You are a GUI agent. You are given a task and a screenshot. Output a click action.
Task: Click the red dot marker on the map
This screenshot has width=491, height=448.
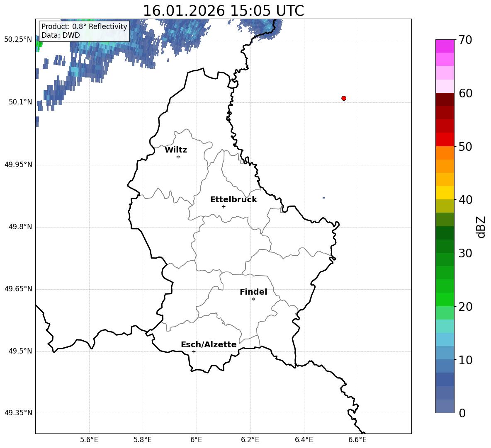tap(344, 98)
